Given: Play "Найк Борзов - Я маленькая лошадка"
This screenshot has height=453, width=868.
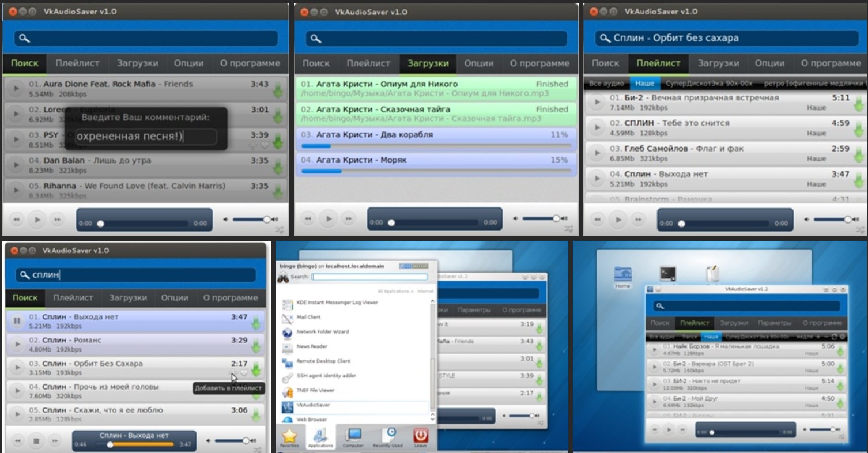Looking at the screenshot, I should tap(655, 350).
